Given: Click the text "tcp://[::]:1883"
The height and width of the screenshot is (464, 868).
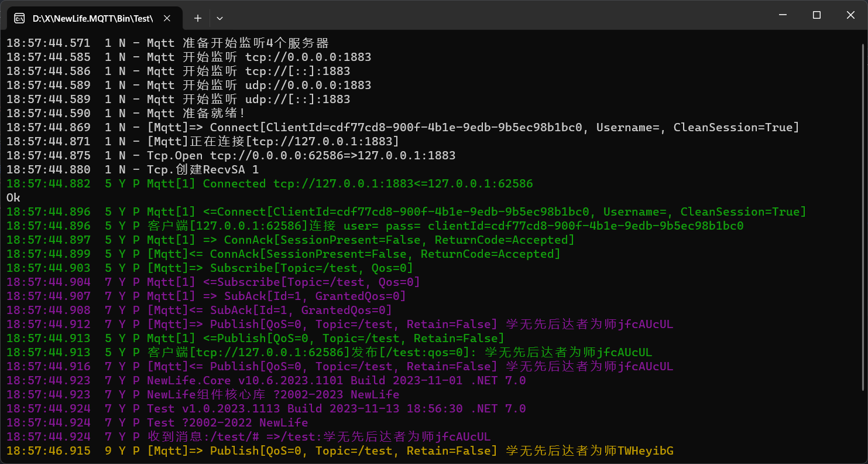Looking at the screenshot, I should [x=297, y=71].
